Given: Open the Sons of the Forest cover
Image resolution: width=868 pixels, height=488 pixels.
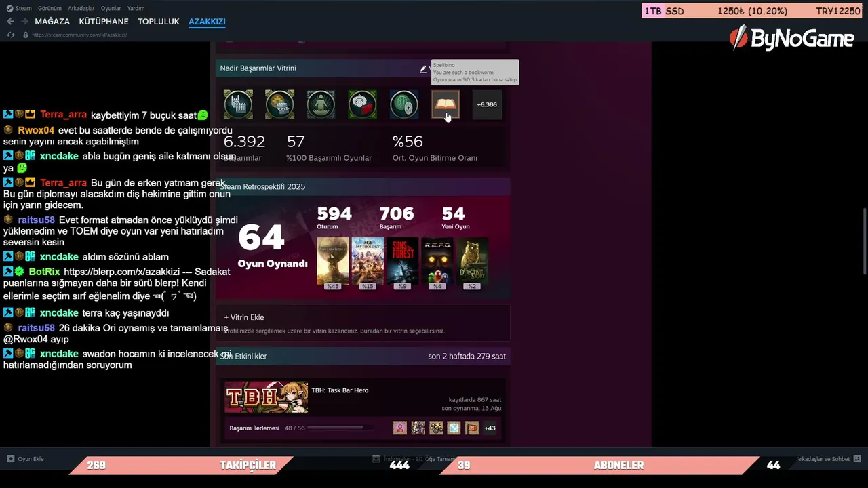Looking at the screenshot, I should pyautogui.click(x=402, y=260).
